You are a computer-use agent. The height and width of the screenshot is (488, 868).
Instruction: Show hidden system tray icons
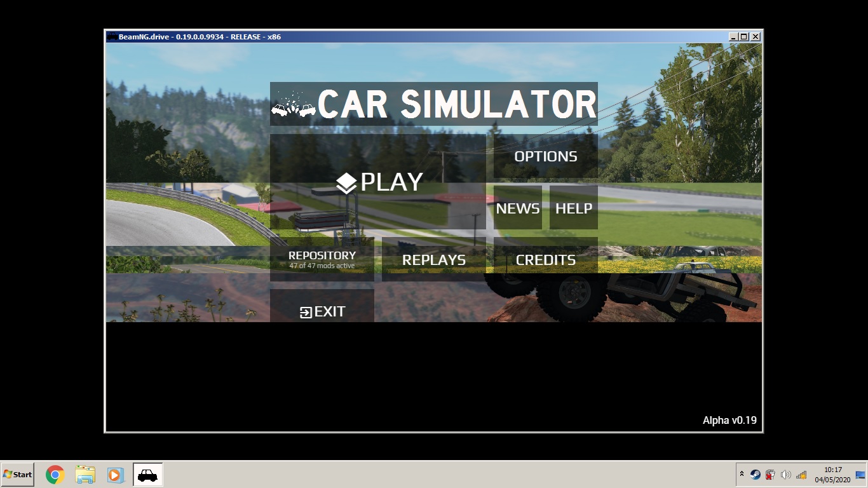point(742,474)
